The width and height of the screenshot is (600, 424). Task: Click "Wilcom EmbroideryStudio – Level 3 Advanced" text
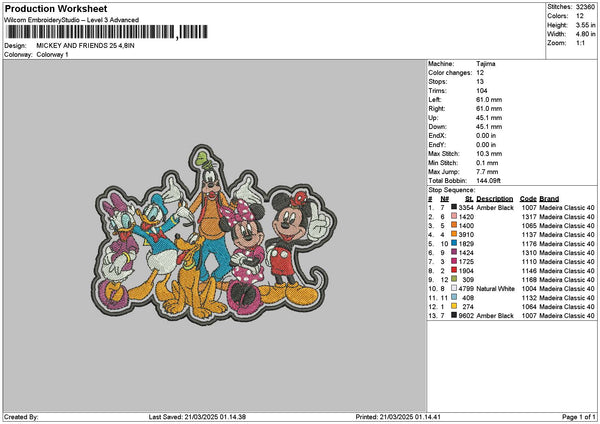click(x=72, y=20)
